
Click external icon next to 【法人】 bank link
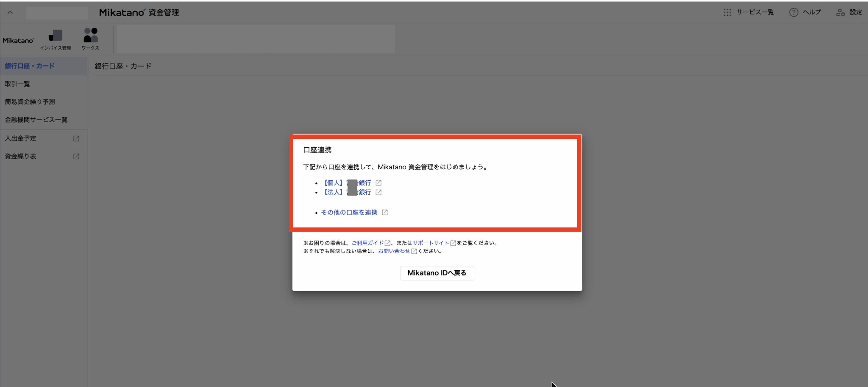[378, 192]
